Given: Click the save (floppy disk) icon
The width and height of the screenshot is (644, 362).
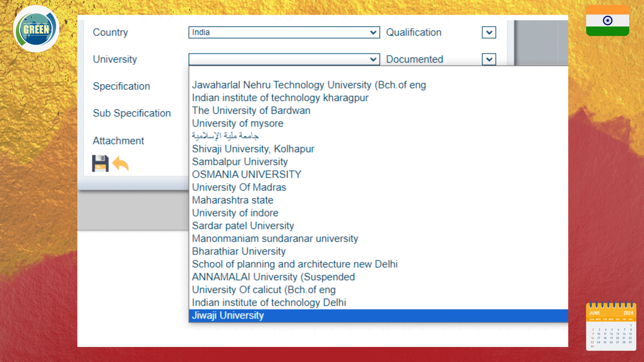Looking at the screenshot, I should coord(100,163).
